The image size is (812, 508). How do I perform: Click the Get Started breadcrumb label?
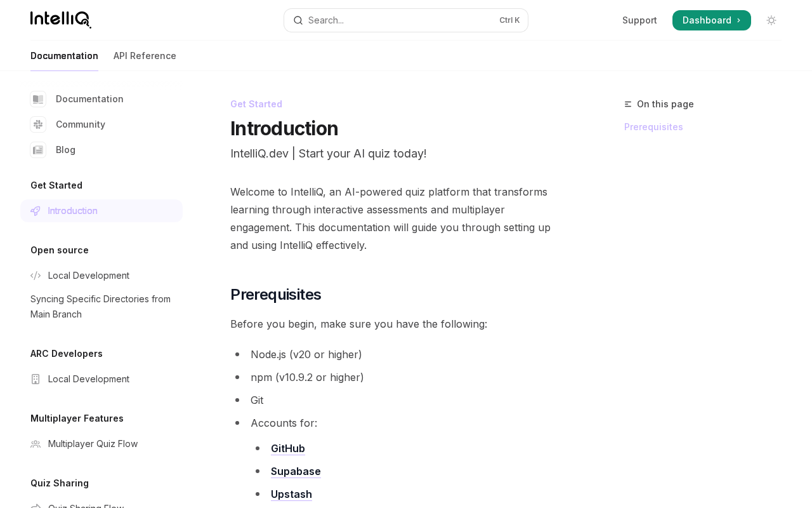click(256, 104)
